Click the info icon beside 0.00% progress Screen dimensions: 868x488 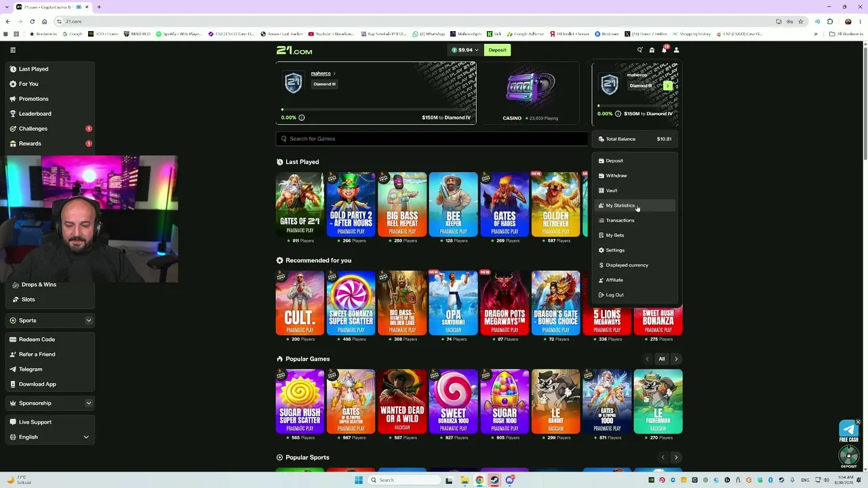(x=302, y=117)
